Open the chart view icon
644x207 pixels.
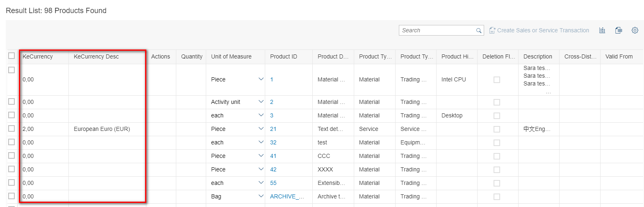[602, 30]
